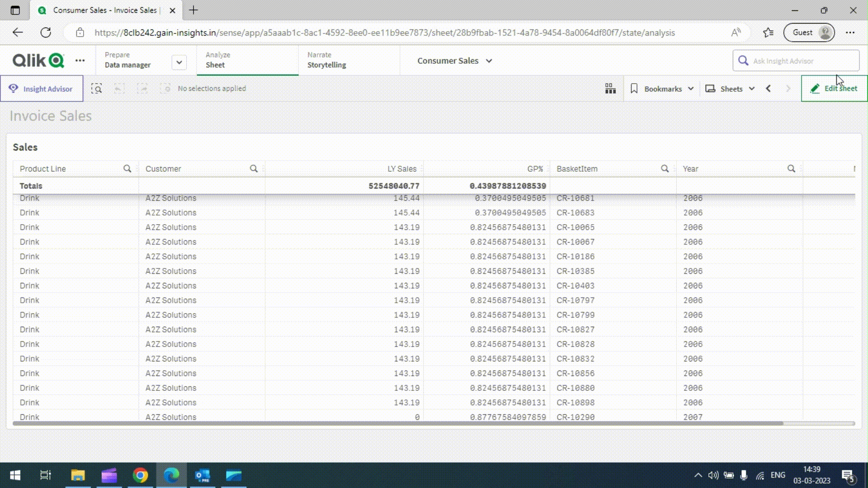Open Read aloud icon in address bar
The height and width of the screenshot is (488, 868).
pyautogui.click(x=736, y=33)
